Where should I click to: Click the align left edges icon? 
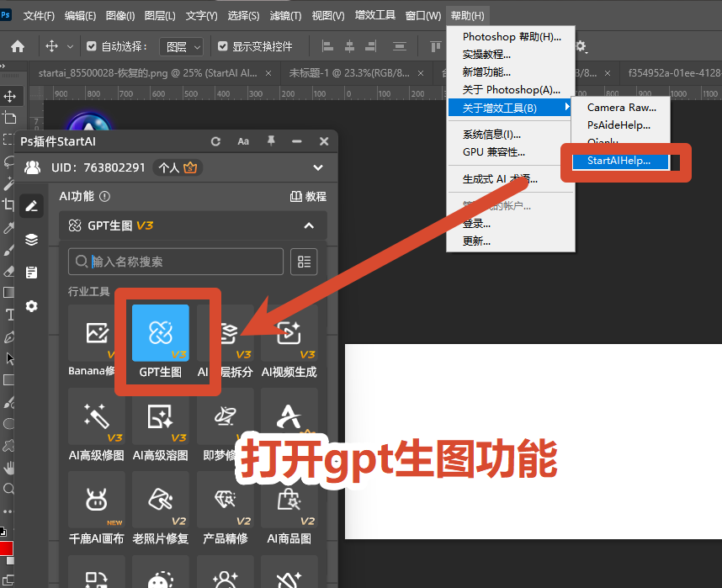(x=327, y=46)
